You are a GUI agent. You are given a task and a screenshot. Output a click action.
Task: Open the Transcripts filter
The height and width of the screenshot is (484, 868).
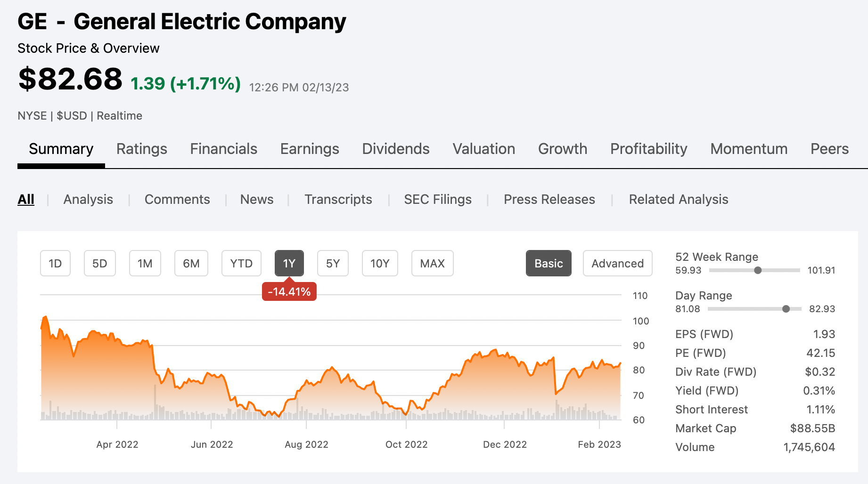click(338, 199)
